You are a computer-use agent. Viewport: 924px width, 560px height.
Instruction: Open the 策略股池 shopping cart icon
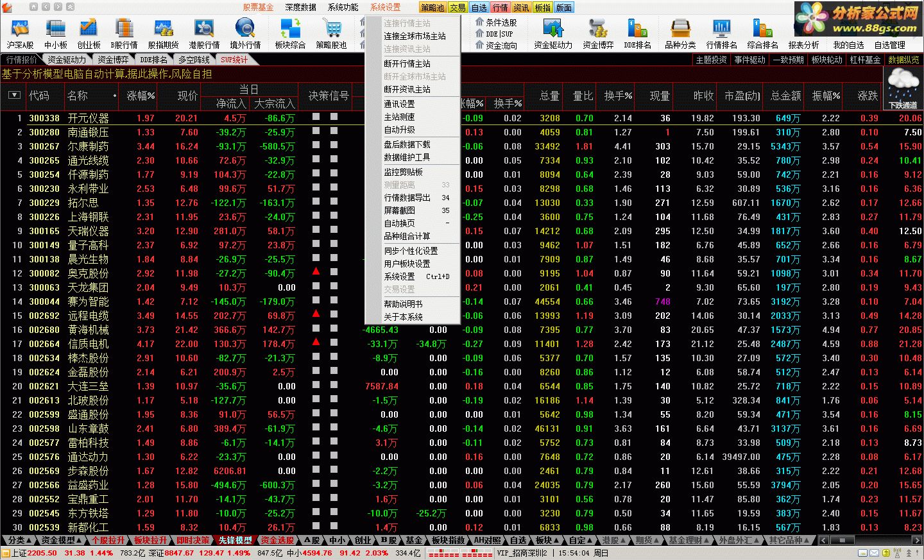332,29
